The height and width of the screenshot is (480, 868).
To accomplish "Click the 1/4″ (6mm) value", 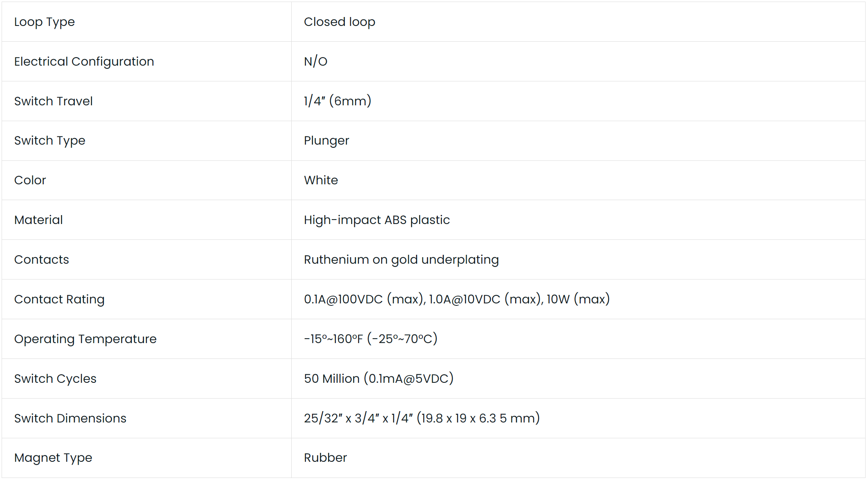I will 337,101.
